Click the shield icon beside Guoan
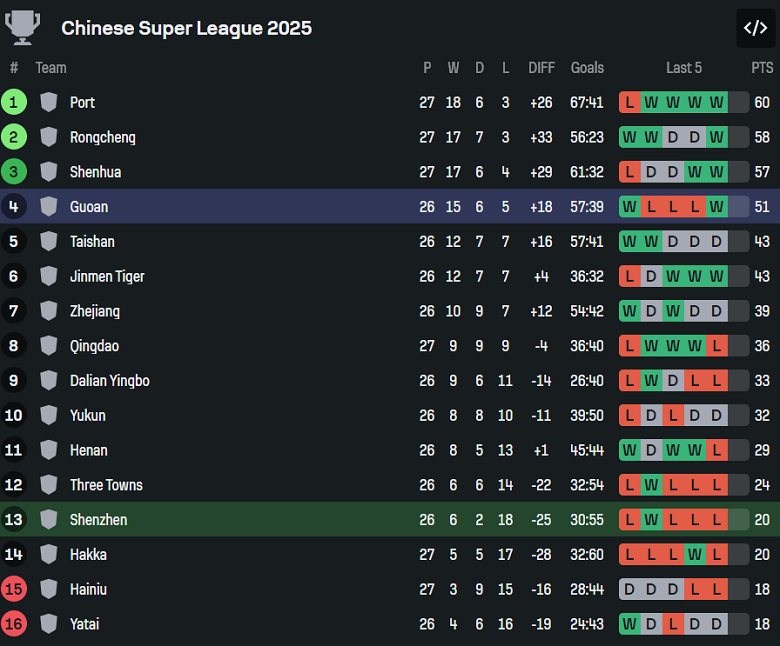This screenshot has height=646, width=780. (x=49, y=207)
